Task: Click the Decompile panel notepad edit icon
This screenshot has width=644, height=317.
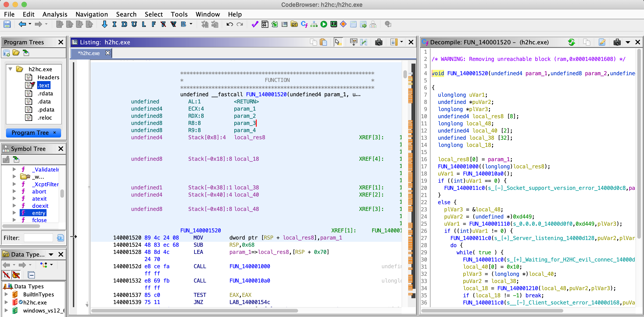Action: pos(602,42)
